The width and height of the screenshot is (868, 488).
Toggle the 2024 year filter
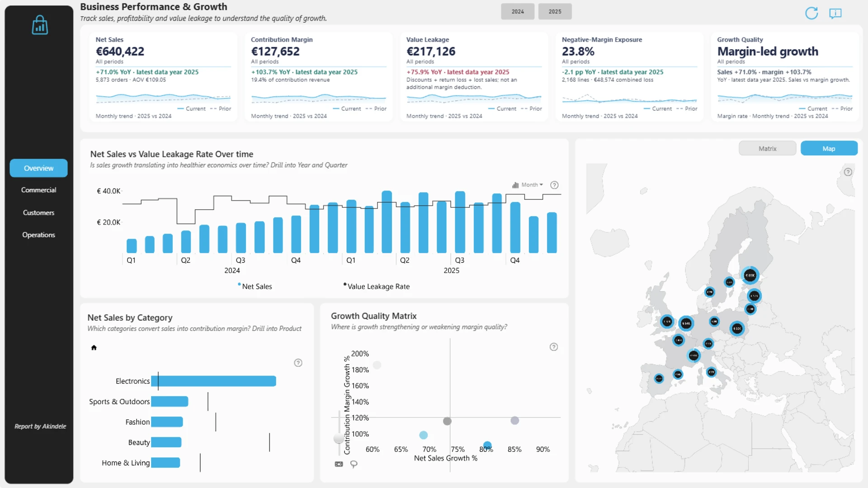[518, 11]
